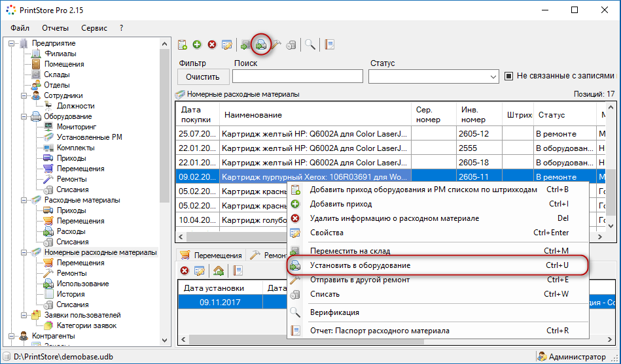Collapse the Сотрудники tree node
This screenshot has width=621, height=364.
click(x=25, y=95)
